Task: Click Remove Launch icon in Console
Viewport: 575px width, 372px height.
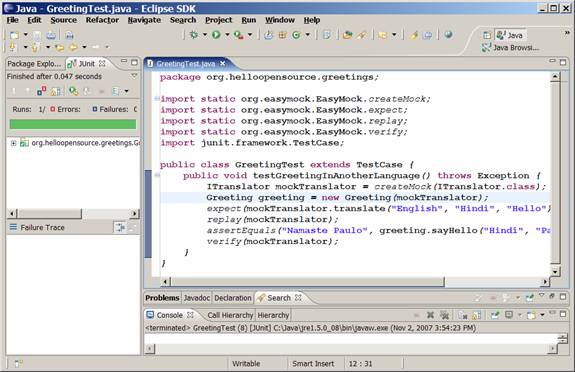Action: click(x=431, y=315)
